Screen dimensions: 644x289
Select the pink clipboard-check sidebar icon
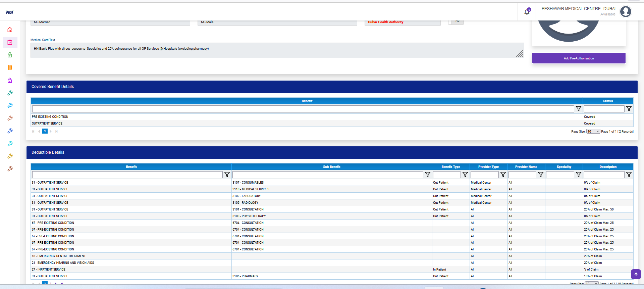click(10, 43)
